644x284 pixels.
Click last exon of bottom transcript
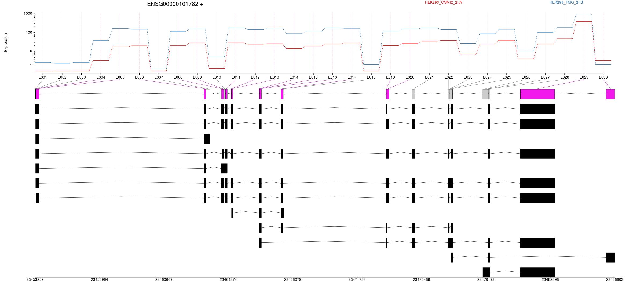[537, 272]
